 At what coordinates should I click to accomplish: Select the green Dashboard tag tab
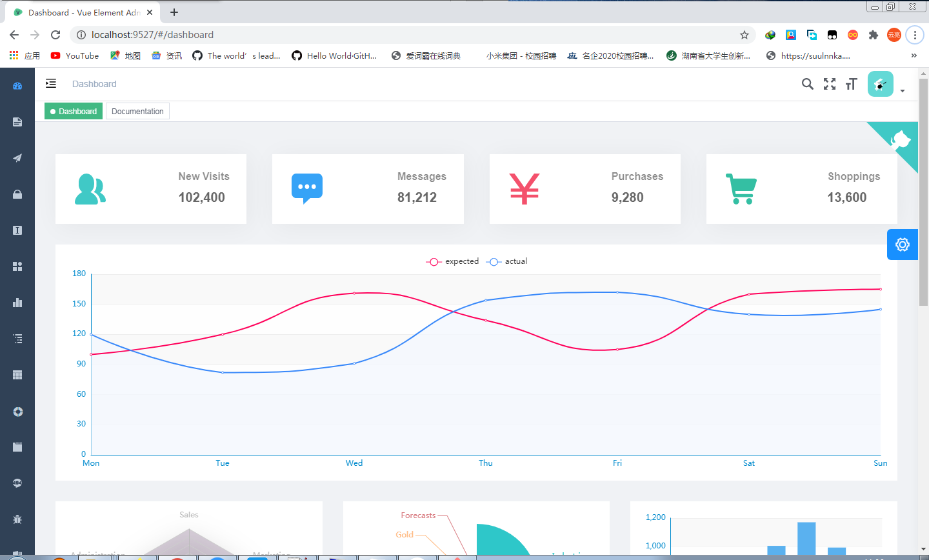pyautogui.click(x=74, y=112)
